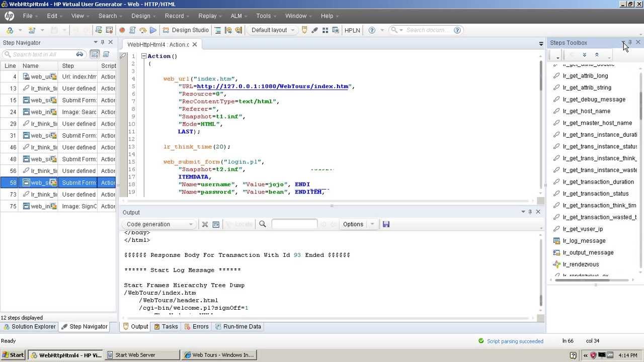
Task: Clear the Output pane with X icon
Action: coord(205,224)
